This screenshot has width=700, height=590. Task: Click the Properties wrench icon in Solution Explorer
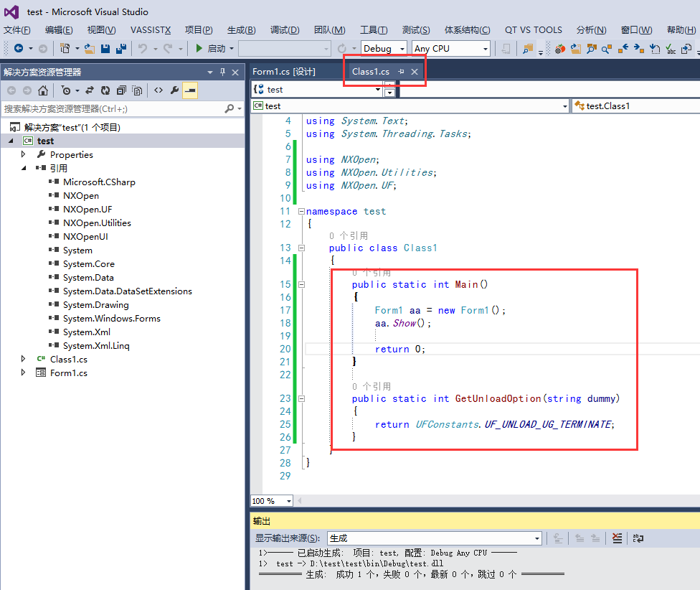[174, 90]
